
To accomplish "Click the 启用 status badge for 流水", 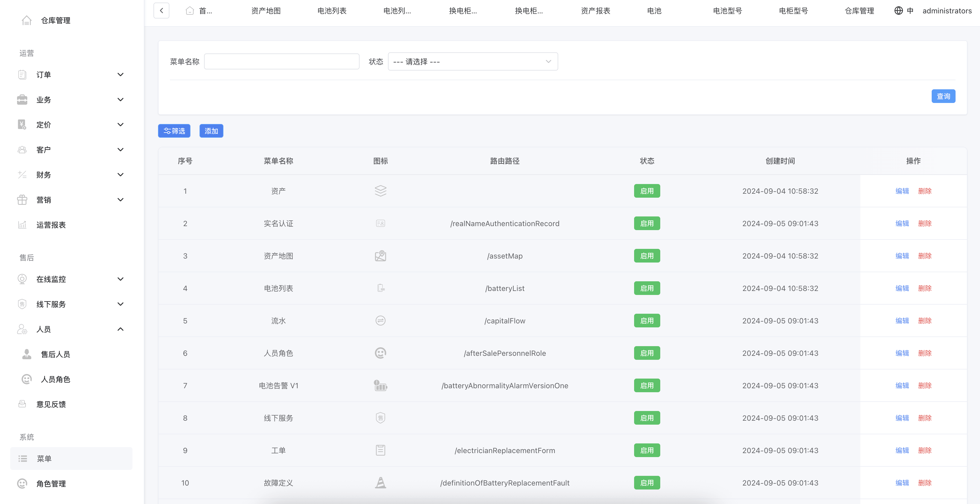I will tap(646, 321).
